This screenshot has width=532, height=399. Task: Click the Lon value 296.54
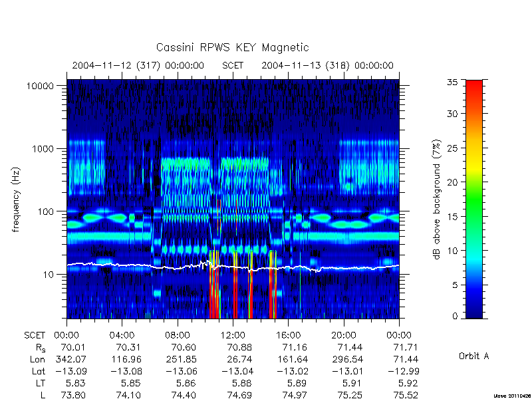click(348, 359)
